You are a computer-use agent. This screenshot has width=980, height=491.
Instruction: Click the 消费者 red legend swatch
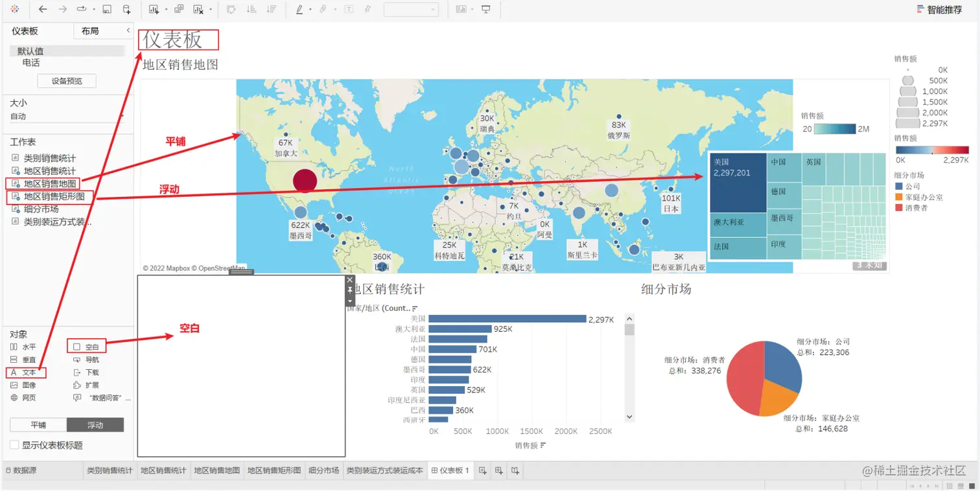[x=898, y=208]
